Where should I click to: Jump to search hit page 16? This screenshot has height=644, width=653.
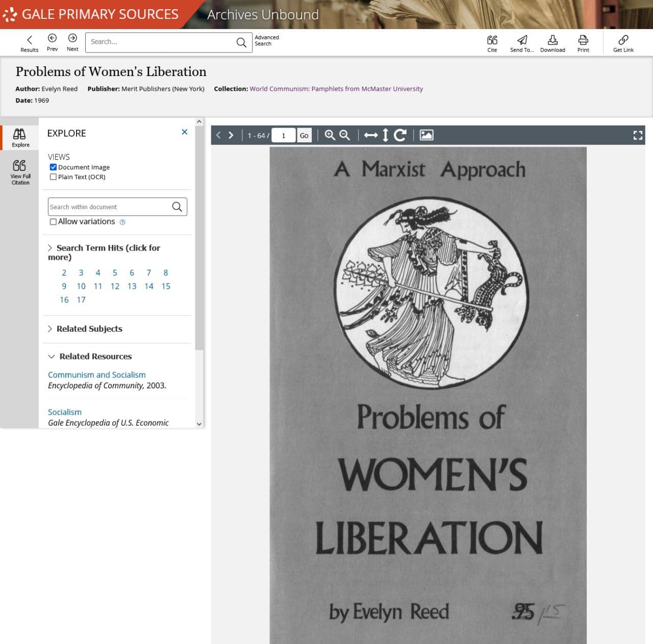pos(64,300)
